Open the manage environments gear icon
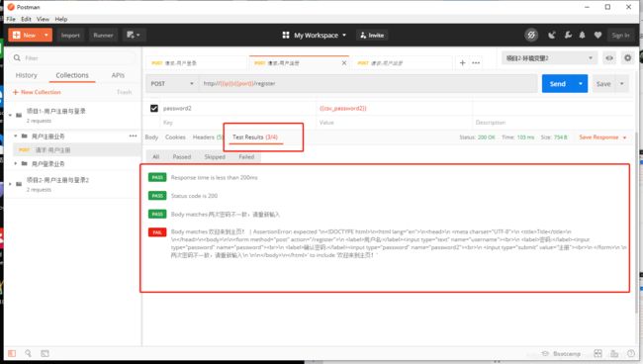Screen dimensions: 643x364 pyautogui.click(x=627, y=58)
